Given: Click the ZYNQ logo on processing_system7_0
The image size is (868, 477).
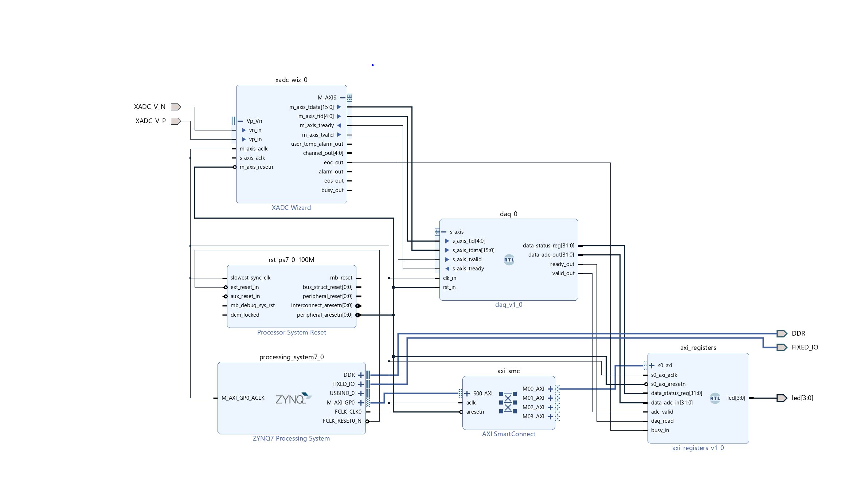Looking at the screenshot, I should click(293, 399).
